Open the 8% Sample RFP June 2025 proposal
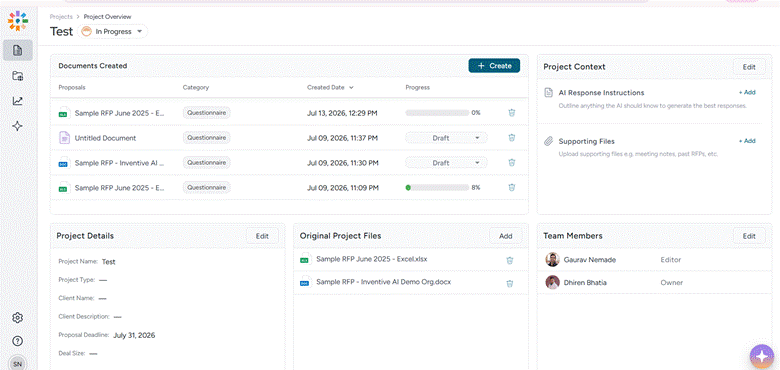Viewport: 780px width, 370px height. (x=119, y=187)
